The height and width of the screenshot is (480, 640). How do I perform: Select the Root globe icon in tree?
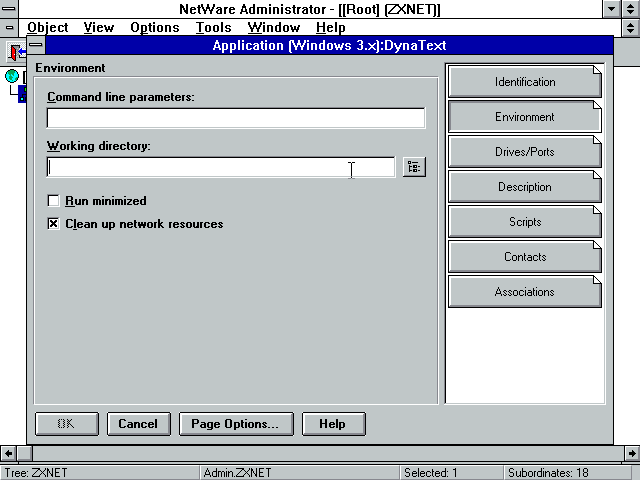coord(12,76)
